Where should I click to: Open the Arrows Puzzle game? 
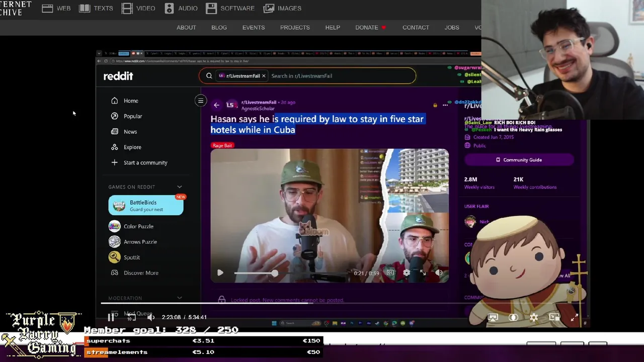(140, 242)
